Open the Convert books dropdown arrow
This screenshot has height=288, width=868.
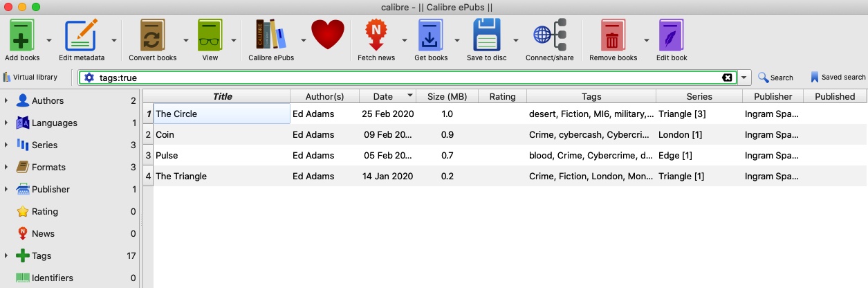pos(186,40)
